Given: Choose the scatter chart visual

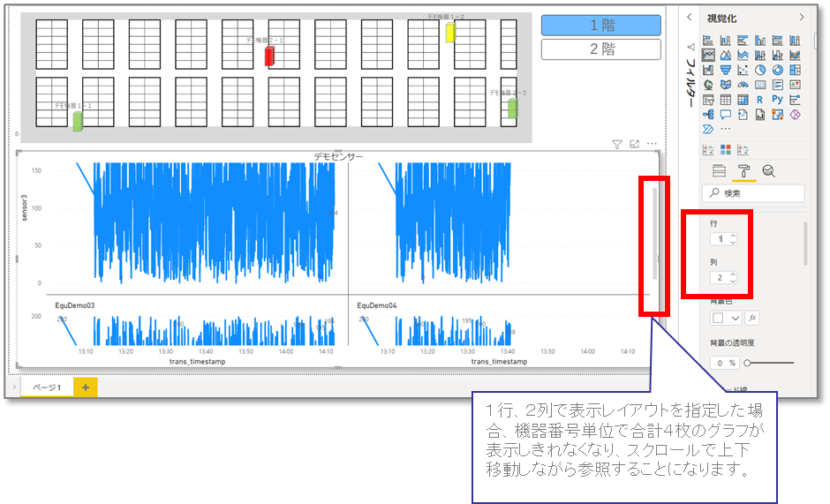Looking at the screenshot, I should tap(743, 70).
